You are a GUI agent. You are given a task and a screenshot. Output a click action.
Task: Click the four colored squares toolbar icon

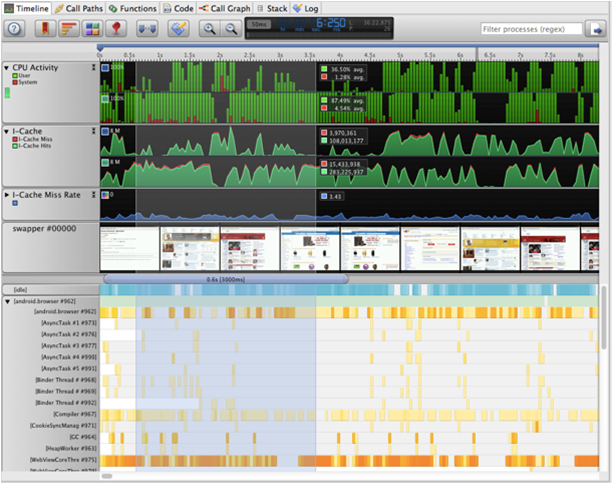click(x=92, y=29)
